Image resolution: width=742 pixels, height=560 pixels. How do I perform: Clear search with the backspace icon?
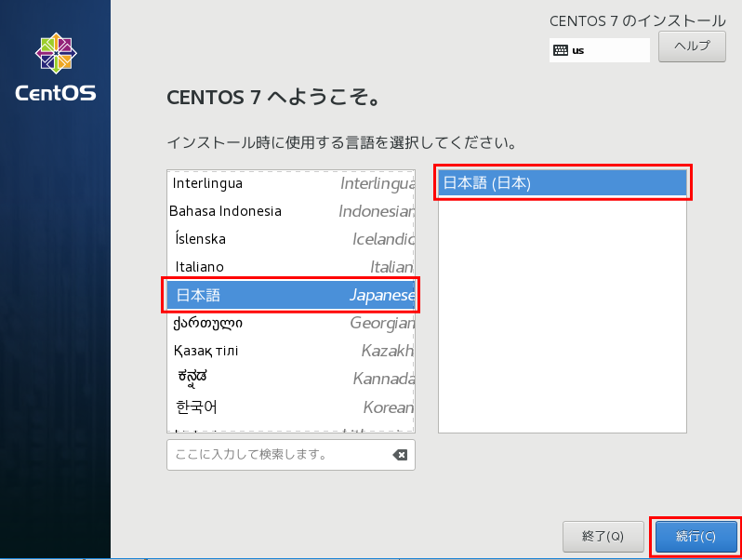[400, 455]
